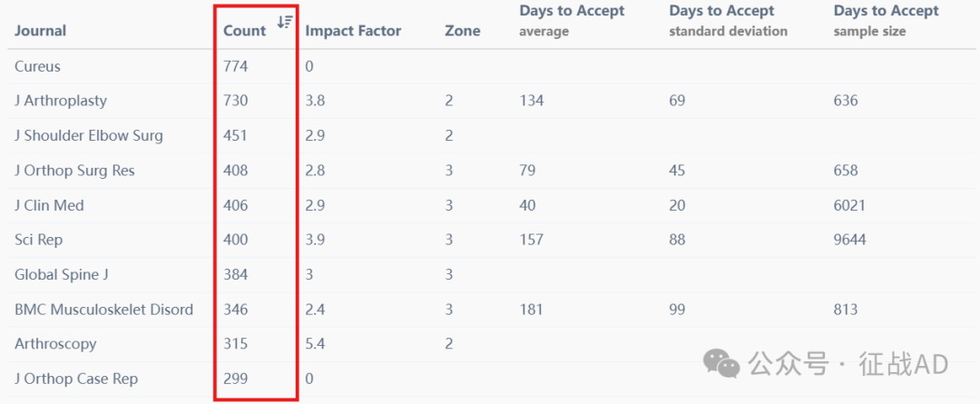
Task: Sort by Days to Accept sample size
Action: point(887,21)
